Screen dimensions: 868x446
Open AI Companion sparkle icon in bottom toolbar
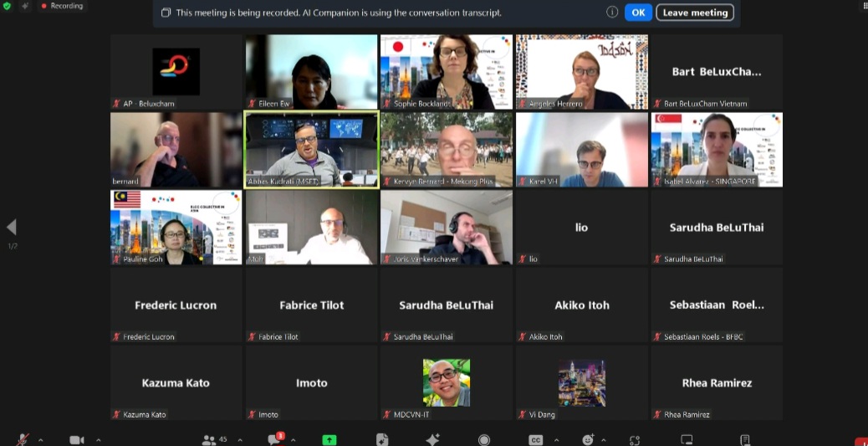click(x=432, y=439)
